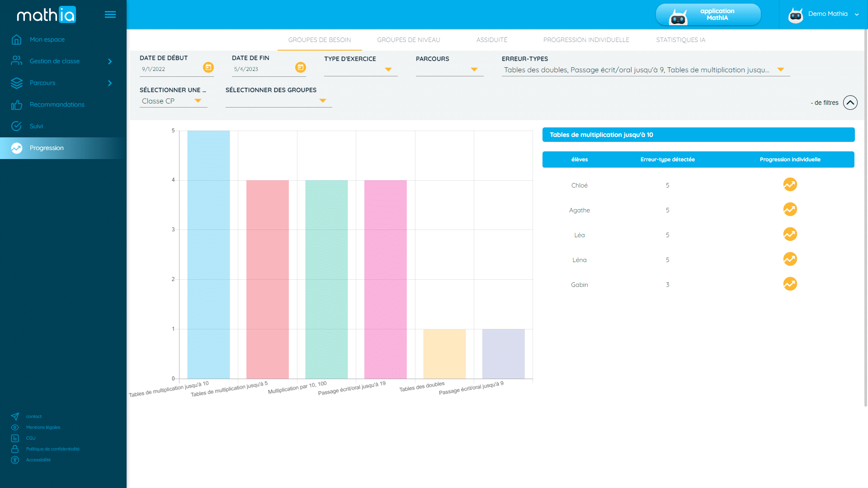Click Léa's progression chart icon
The height and width of the screenshot is (488, 868).
(x=790, y=235)
